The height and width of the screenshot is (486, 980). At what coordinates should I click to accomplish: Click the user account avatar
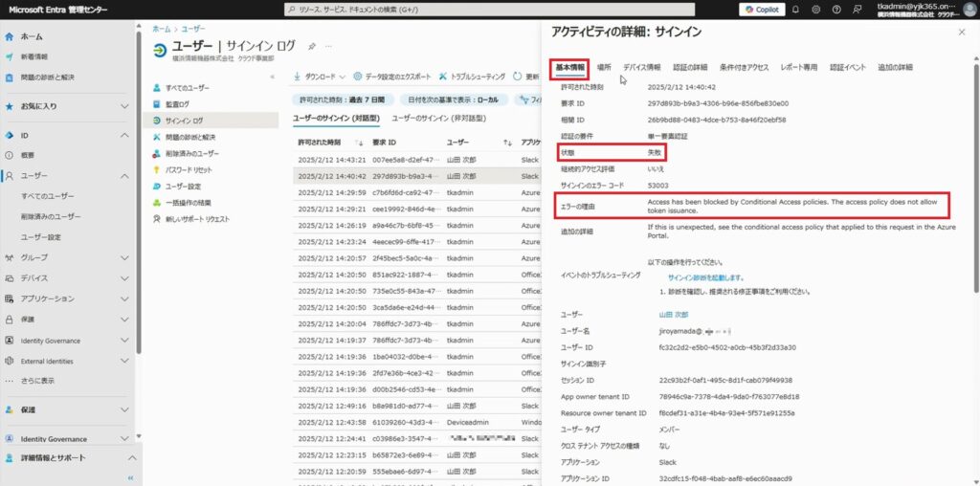tap(967, 9)
